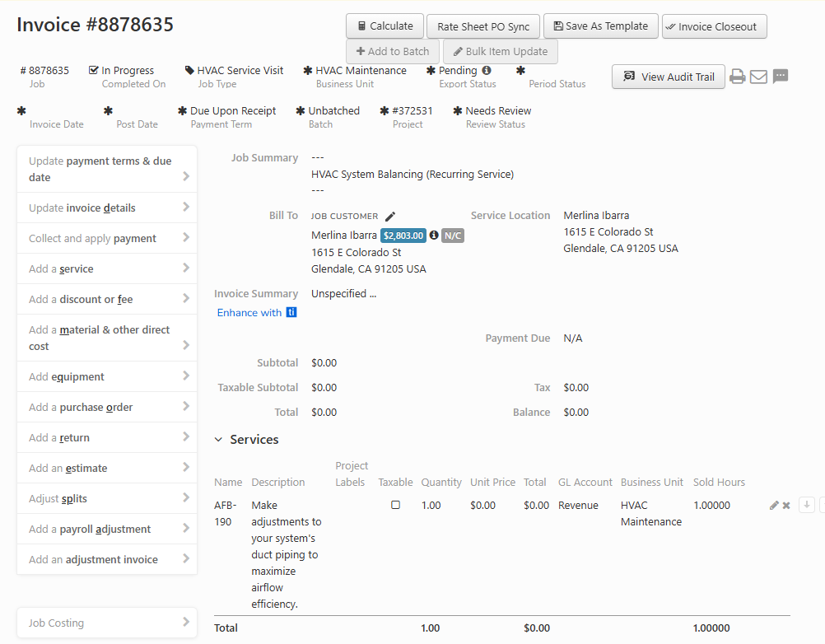Image resolution: width=825 pixels, height=644 pixels.
Task: Click the $2,803.00 customer balance badge
Action: 403,236
